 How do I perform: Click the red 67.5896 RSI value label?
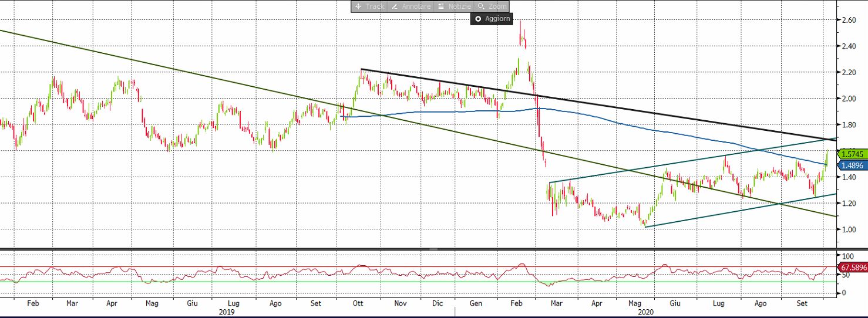click(853, 268)
